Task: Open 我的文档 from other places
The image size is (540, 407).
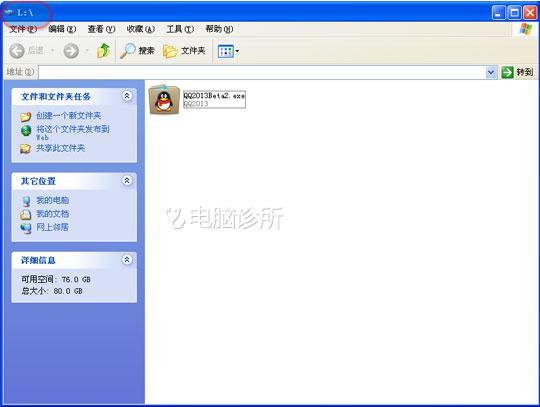Action: 52,214
